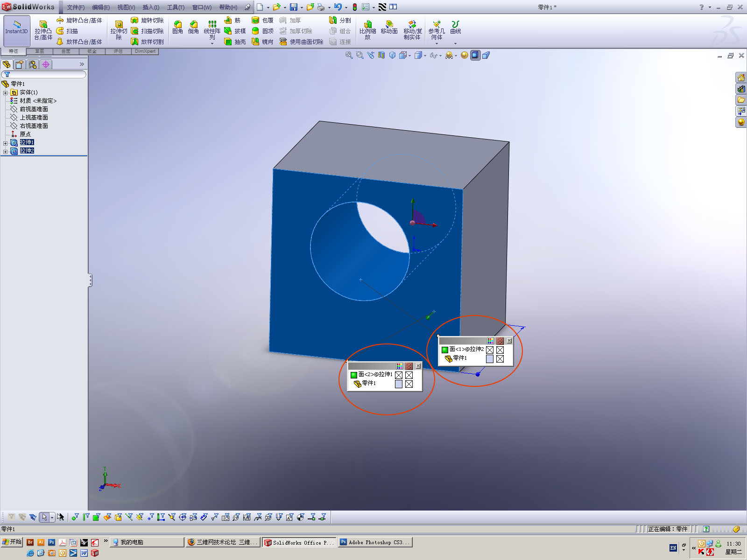Image resolution: width=747 pixels, height=560 pixels.
Task: Click the rebuild traffic light icon
Action: point(355,7)
